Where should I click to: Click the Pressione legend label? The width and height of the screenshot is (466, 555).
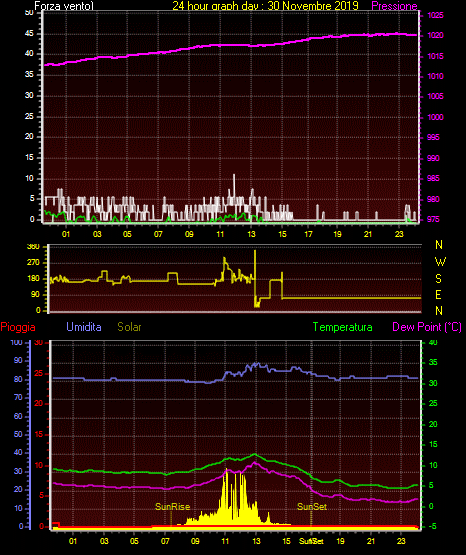pyautogui.click(x=394, y=6)
